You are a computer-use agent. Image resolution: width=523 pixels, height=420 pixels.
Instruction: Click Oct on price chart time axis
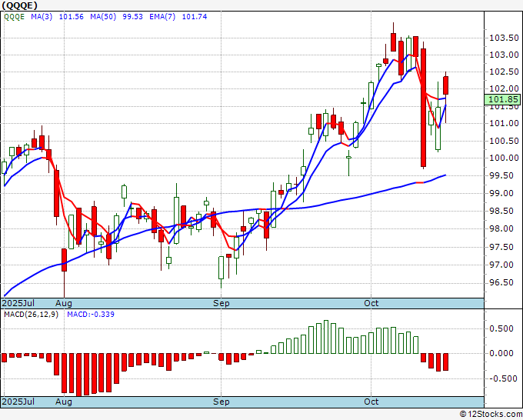[x=371, y=303]
